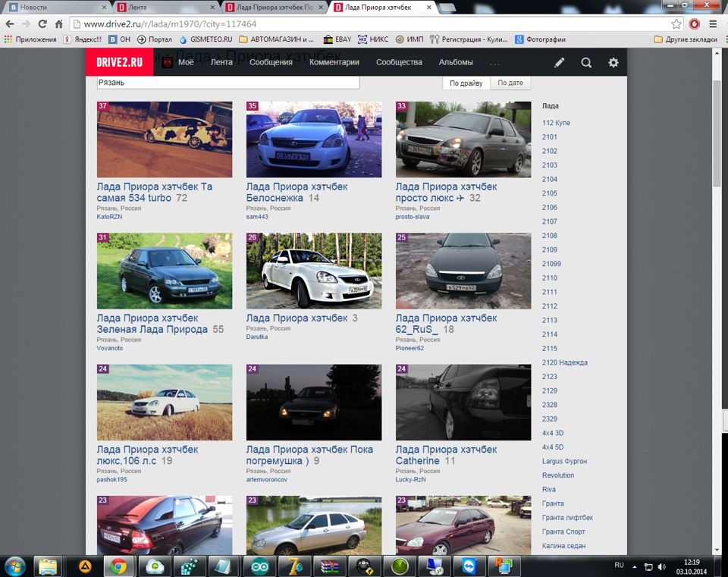Open the EBAY bookmark

(x=337, y=39)
